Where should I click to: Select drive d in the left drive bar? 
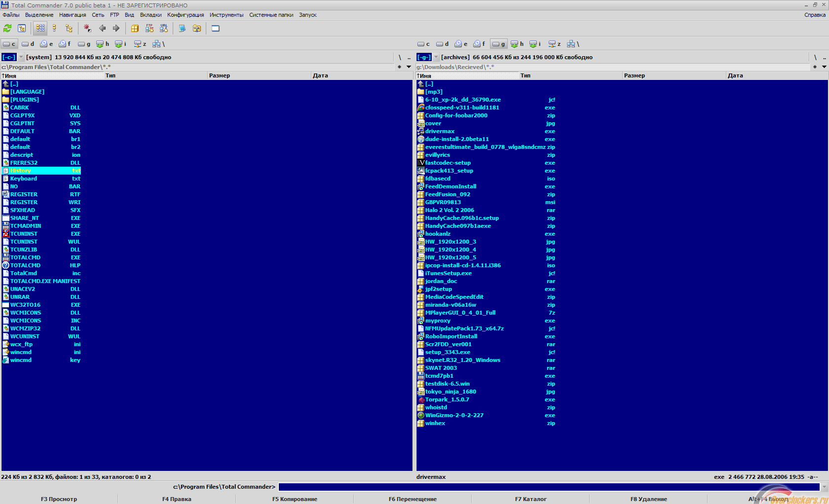[x=28, y=44]
